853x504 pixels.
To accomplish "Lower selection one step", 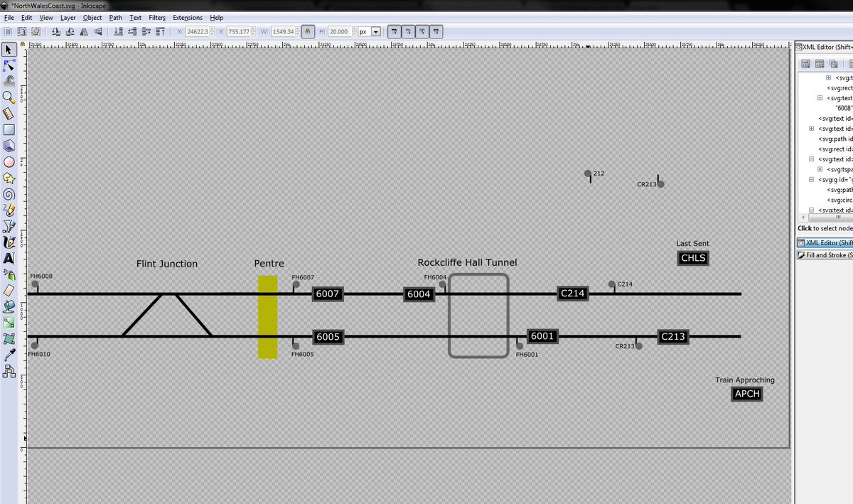I will (x=132, y=31).
